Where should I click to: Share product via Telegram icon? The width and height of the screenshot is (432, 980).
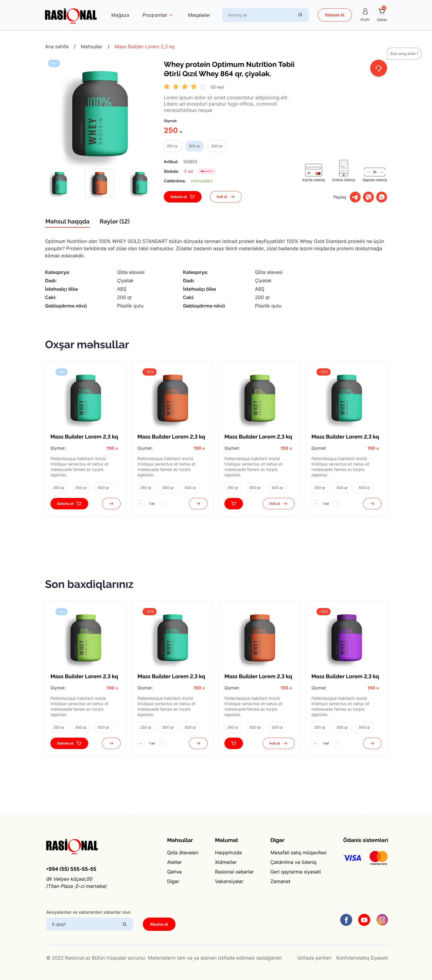tap(355, 197)
